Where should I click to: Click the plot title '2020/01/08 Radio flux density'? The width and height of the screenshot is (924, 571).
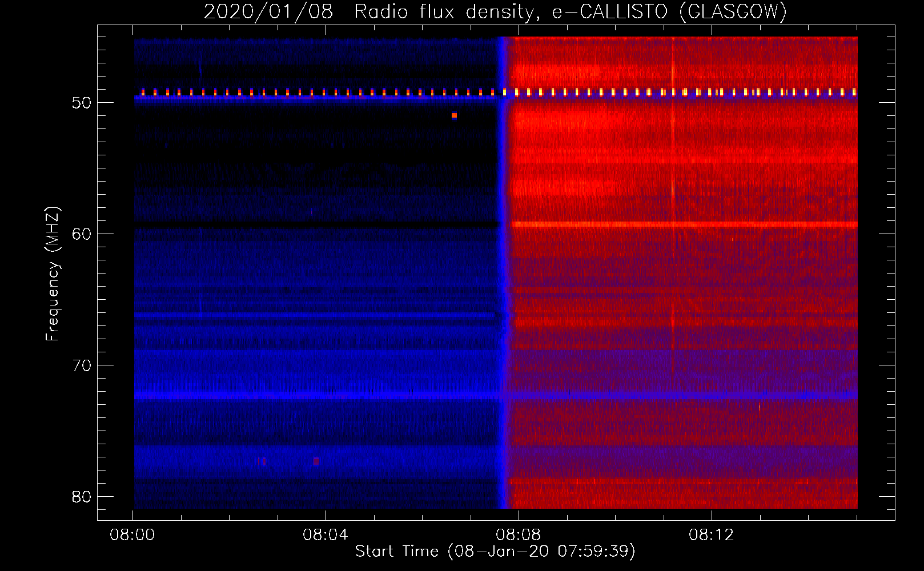point(495,11)
